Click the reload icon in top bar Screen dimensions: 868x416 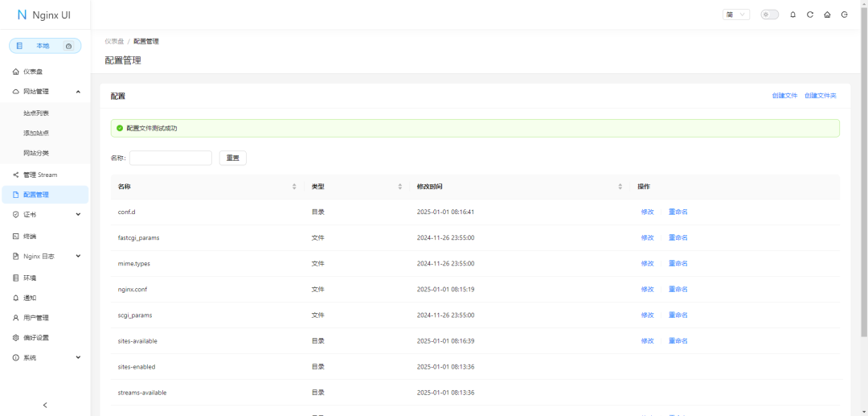810,14
